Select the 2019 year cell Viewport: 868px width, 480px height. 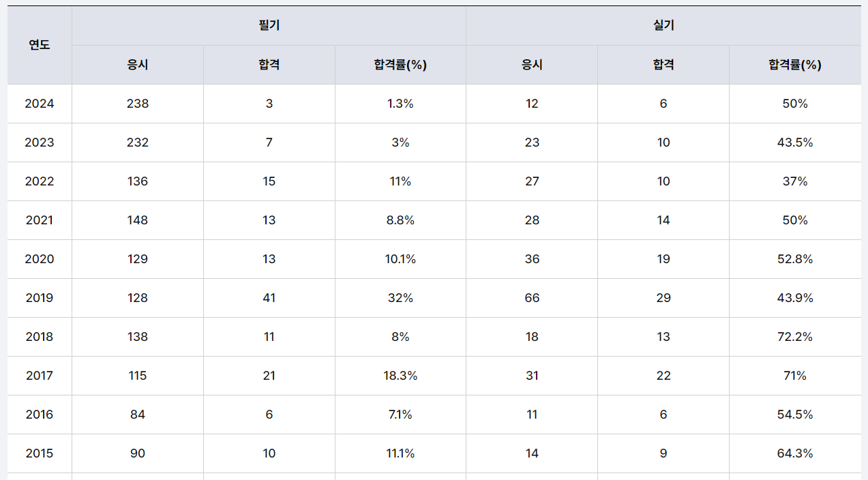tap(40, 298)
